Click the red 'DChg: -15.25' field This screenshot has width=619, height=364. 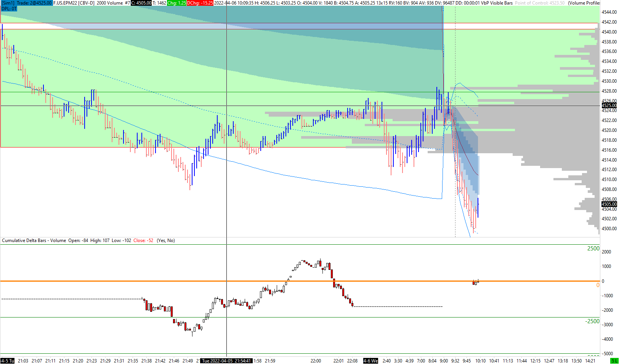click(x=200, y=3)
